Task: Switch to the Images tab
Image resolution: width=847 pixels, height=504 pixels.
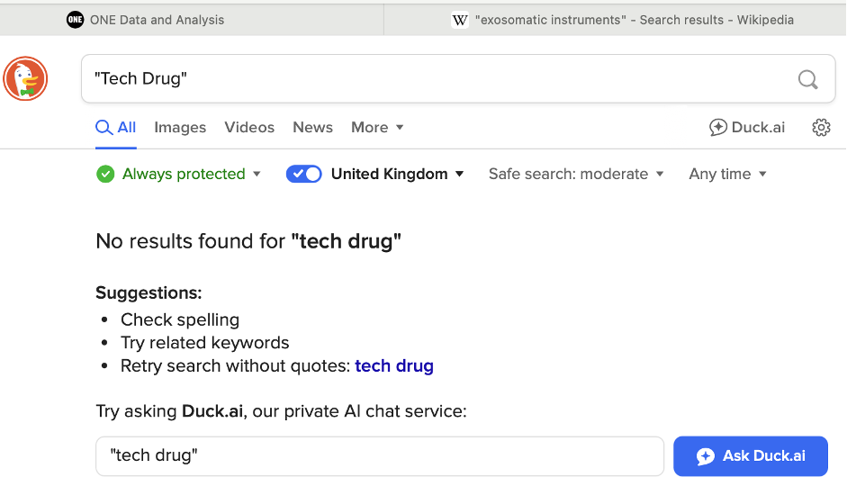Action: (x=180, y=128)
